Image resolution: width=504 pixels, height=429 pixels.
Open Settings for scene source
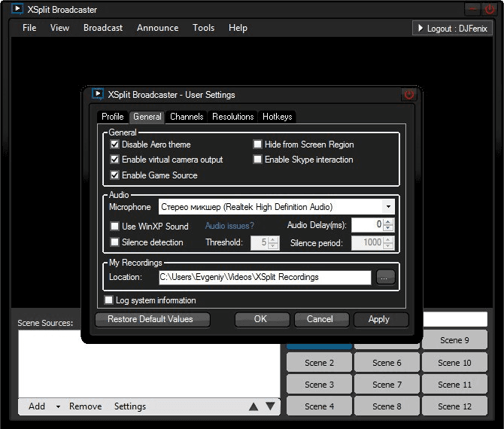pos(130,407)
